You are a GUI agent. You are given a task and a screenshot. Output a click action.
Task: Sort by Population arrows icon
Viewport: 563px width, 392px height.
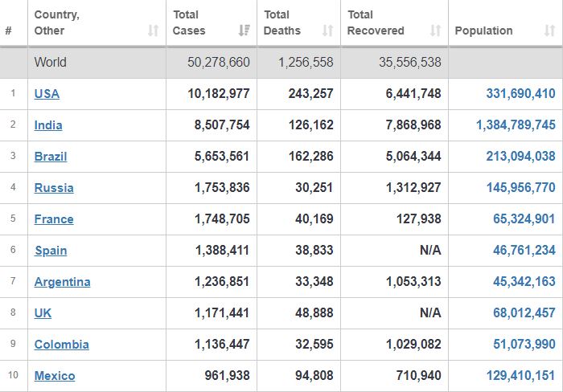coord(549,31)
